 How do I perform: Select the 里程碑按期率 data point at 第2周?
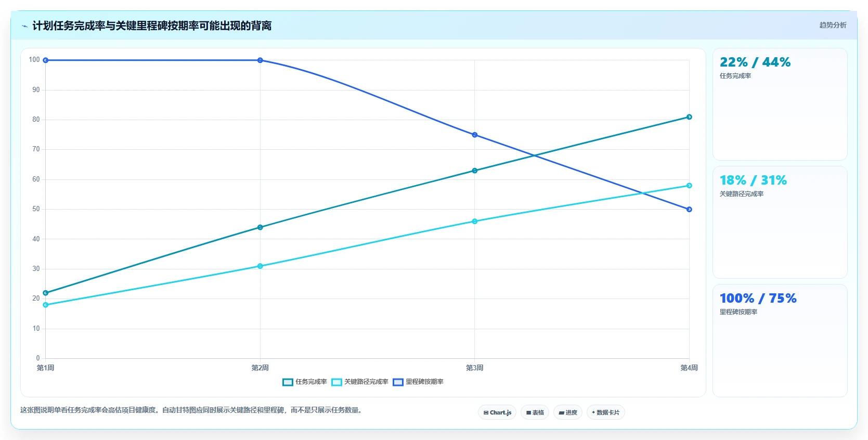(260, 60)
